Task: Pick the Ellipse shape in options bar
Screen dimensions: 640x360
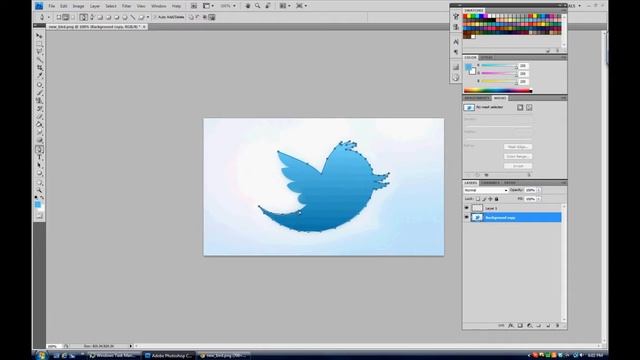Action: pyautogui.click(x=116, y=17)
